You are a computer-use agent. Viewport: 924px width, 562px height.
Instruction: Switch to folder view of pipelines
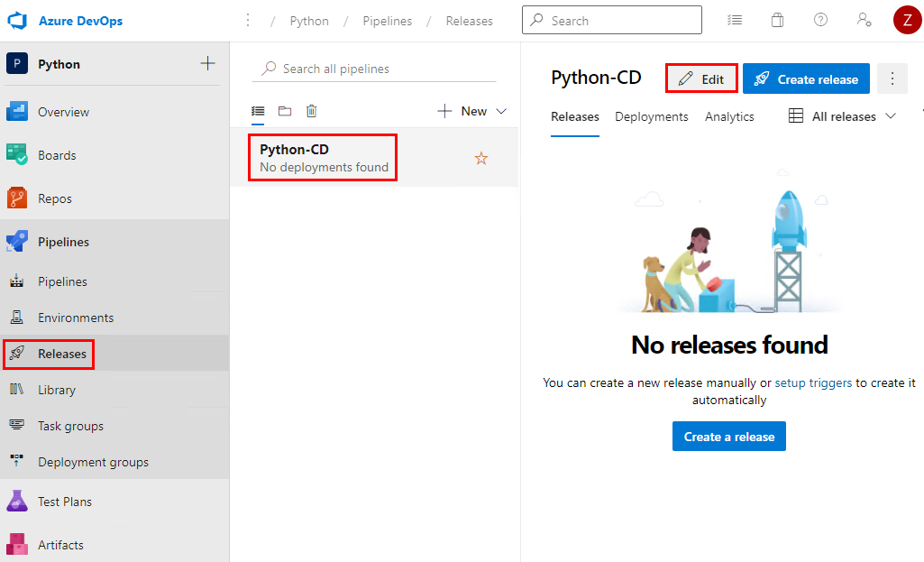click(x=285, y=111)
